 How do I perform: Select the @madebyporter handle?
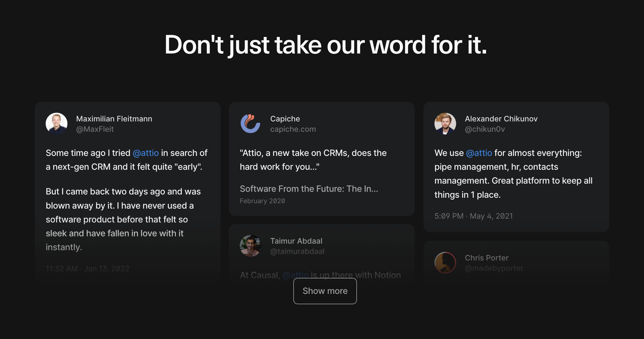[494, 268]
